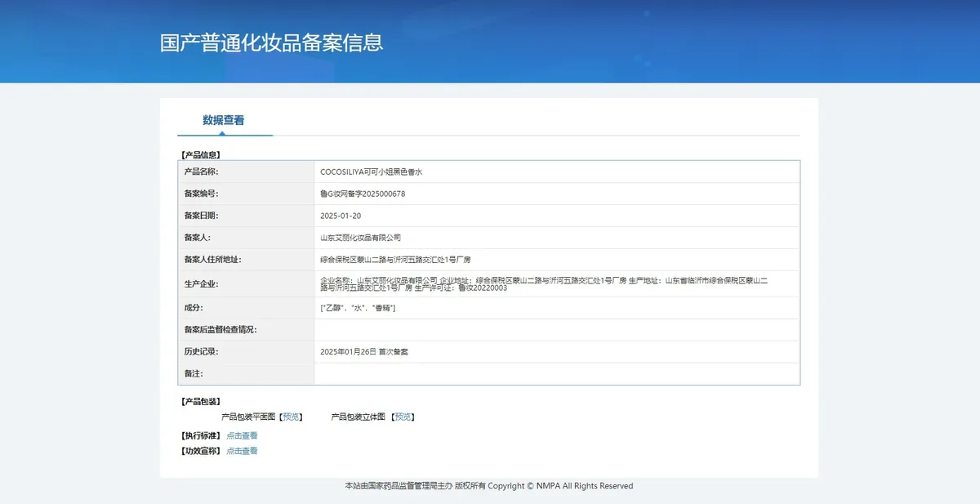Click filing date value 2025-01-20

coord(341,216)
